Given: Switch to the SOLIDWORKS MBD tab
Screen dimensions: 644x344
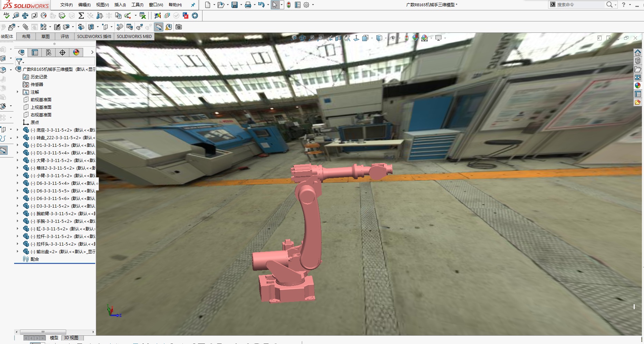Looking at the screenshot, I should click(134, 36).
